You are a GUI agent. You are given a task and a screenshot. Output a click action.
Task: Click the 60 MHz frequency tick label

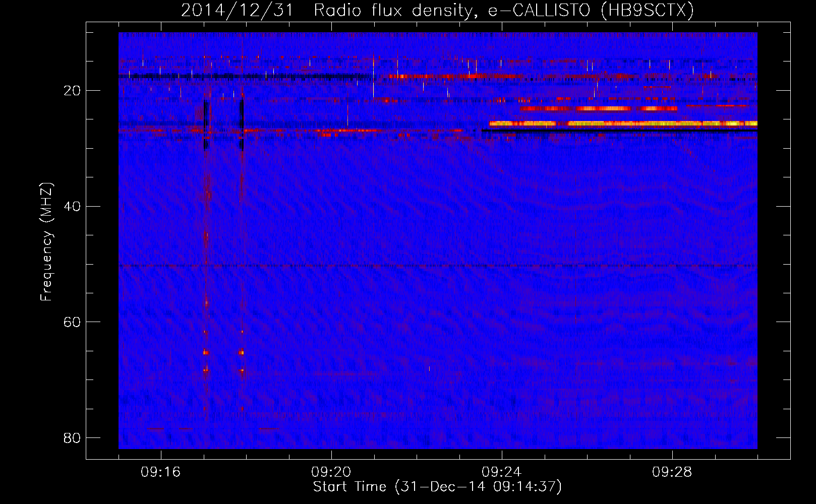pos(72,322)
